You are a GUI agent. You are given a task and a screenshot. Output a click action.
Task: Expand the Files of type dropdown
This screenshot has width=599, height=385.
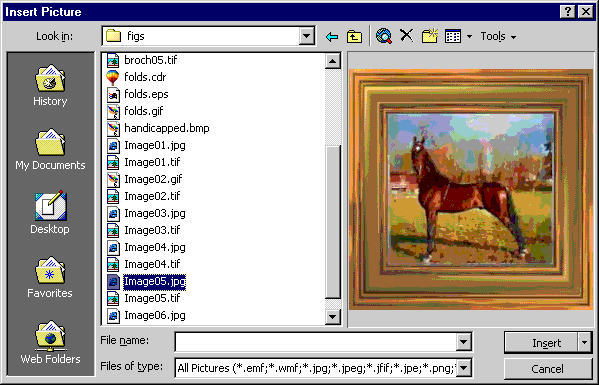click(x=463, y=368)
